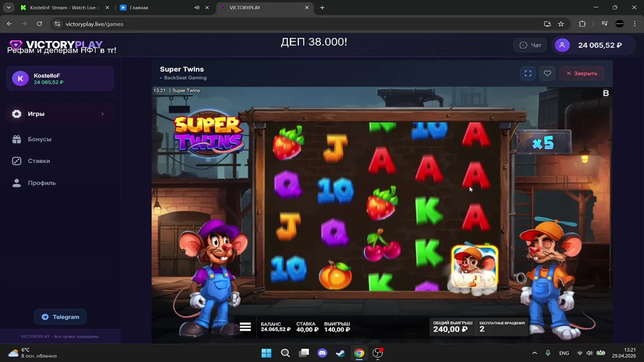
Task: Mute audio on the Главная tab
Action: 197,8
